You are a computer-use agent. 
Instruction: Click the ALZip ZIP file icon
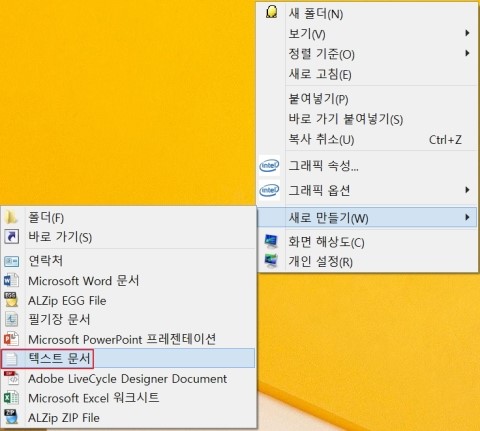click(11, 417)
